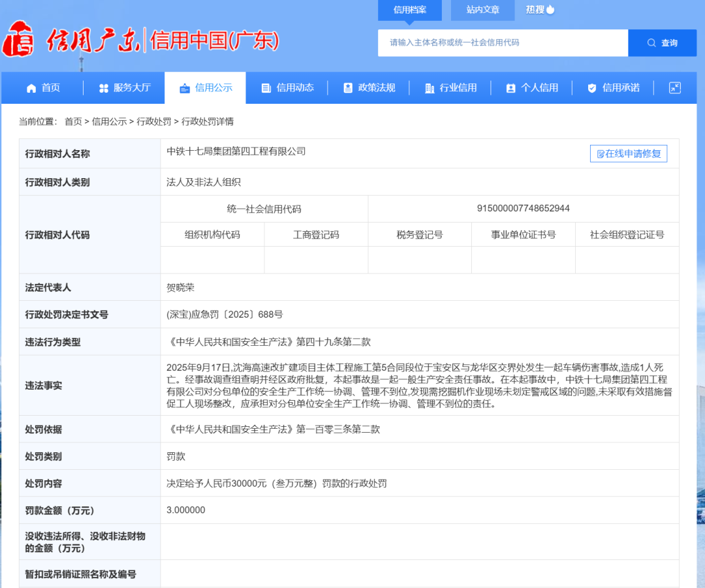The width and height of the screenshot is (705, 588).
Task: Click the 政策法规 document icon
Action: click(x=348, y=88)
